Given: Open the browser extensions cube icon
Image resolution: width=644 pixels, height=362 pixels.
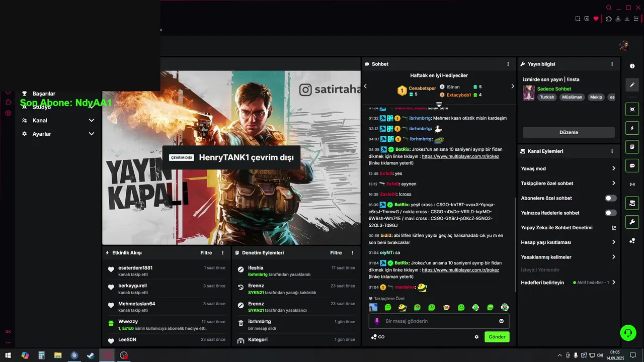Looking at the screenshot, I should 609,19.
